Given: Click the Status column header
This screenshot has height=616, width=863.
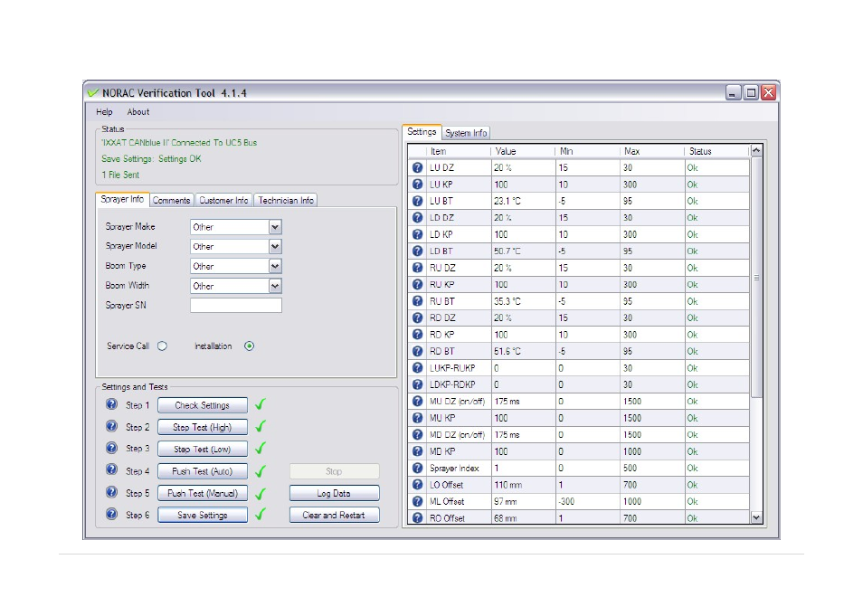Looking at the screenshot, I should tap(717, 151).
